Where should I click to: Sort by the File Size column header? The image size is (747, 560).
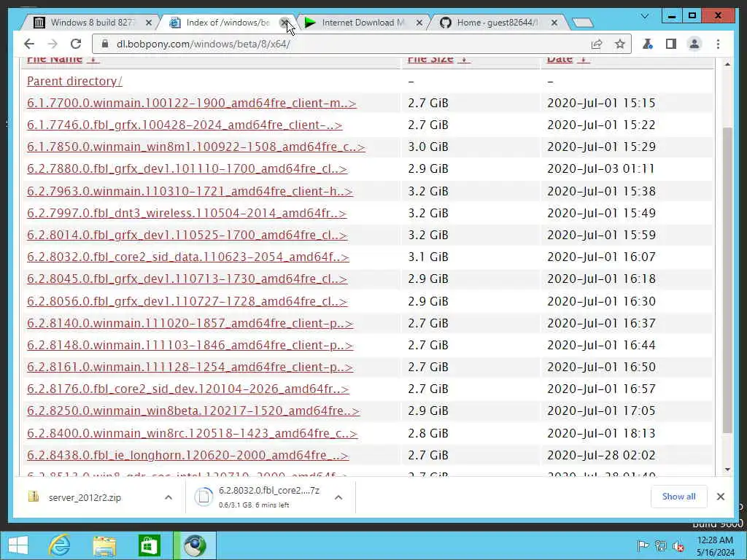pyautogui.click(x=438, y=59)
